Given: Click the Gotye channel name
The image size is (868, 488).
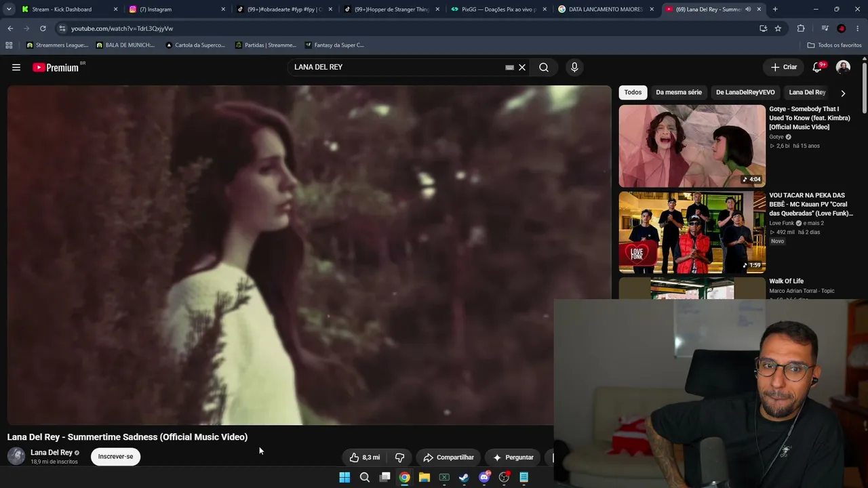Looking at the screenshot, I should click(x=776, y=137).
